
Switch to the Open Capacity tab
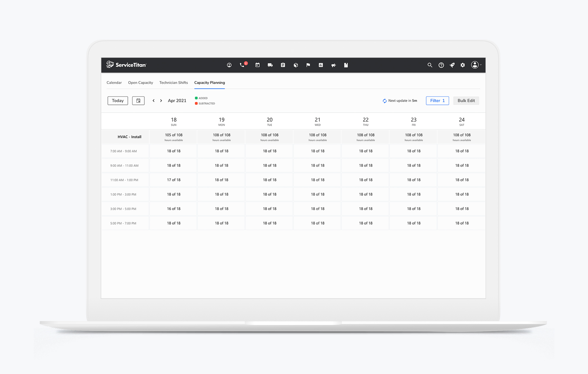tap(140, 83)
